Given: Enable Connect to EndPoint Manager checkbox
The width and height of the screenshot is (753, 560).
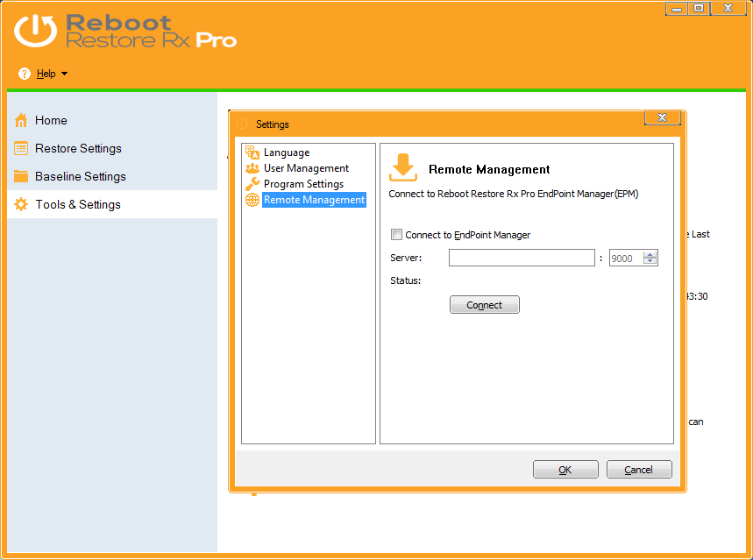Looking at the screenshot, I should [396, 234].
